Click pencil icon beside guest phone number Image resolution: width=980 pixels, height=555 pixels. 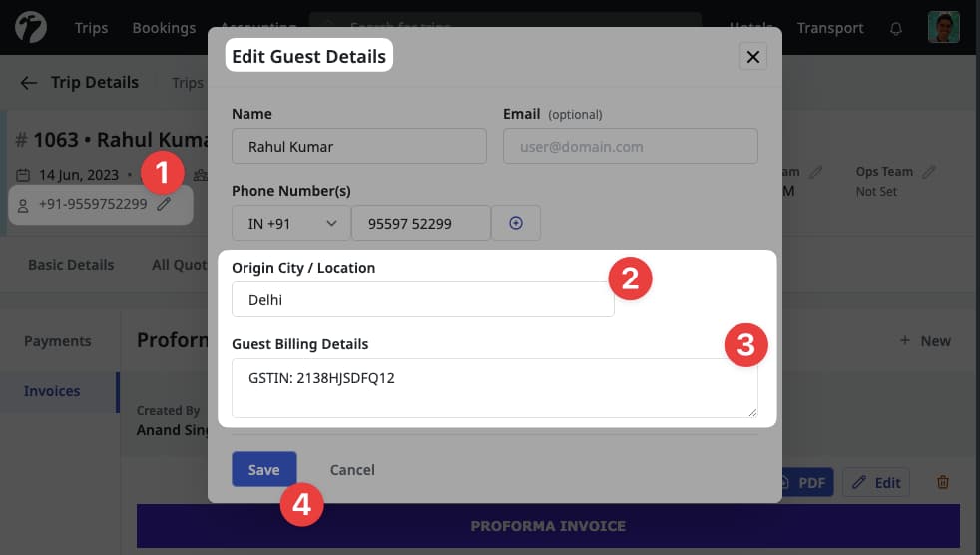coord(164,204)
